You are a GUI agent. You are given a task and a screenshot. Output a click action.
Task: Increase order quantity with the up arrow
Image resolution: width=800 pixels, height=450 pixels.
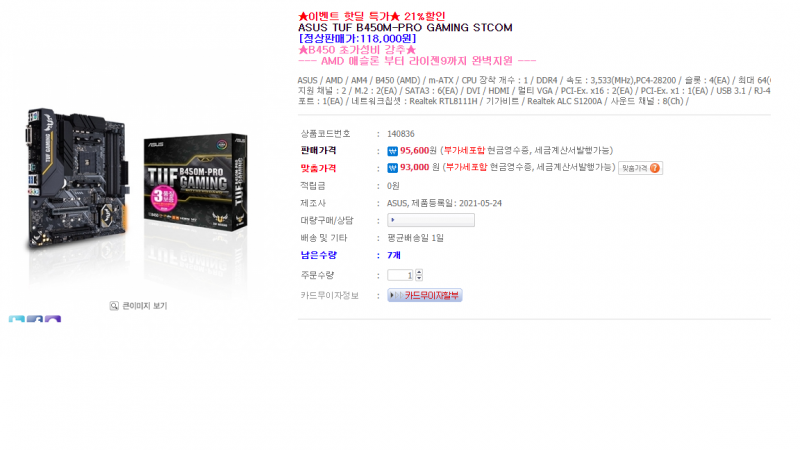pos(419,272)
